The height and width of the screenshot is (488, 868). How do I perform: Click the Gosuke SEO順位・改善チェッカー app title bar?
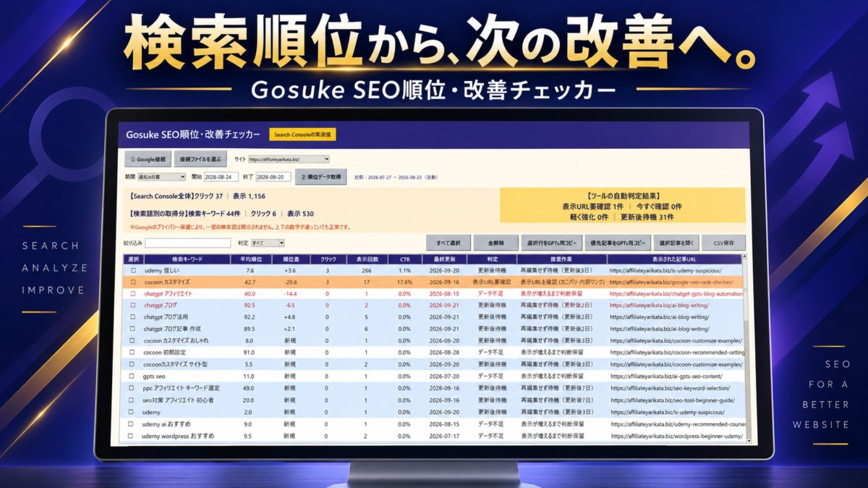click(434, 134)
